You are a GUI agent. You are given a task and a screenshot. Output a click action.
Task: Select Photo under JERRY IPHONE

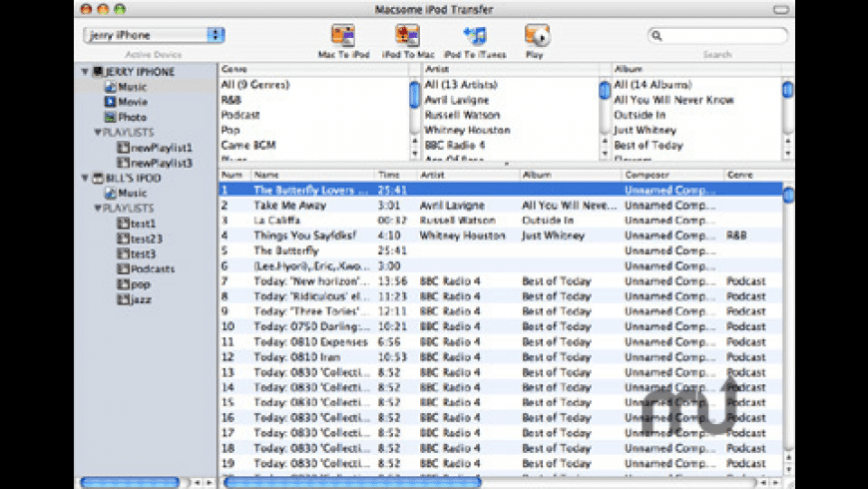pyautogui.click(x=132, y=118)
